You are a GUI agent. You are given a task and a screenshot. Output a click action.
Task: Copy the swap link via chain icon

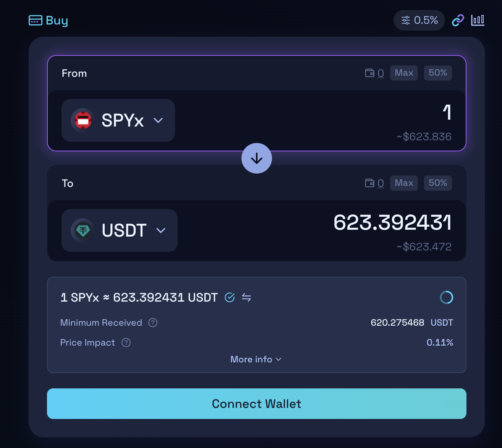(458, 20)
